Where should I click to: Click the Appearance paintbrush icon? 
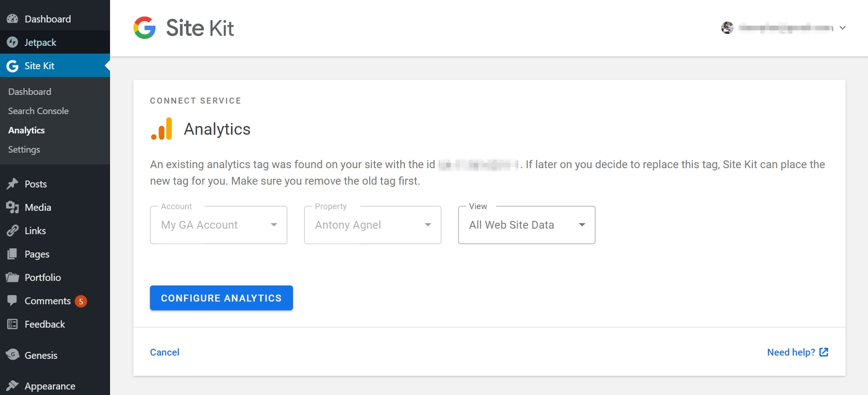12,386
